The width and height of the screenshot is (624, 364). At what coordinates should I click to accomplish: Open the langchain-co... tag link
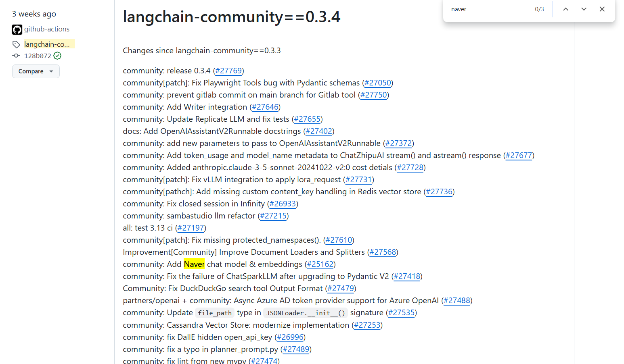[x=47, y=44]
